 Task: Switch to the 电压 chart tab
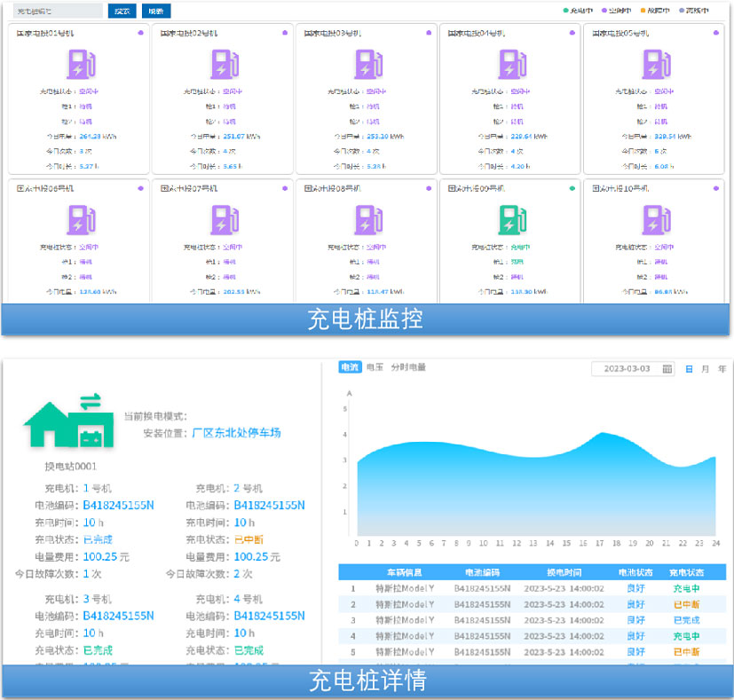(375, 366)
